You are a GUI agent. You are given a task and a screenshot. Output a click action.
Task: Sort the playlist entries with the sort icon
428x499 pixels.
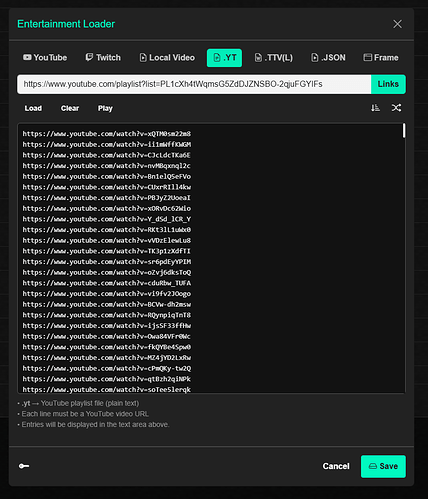[375, 108]
